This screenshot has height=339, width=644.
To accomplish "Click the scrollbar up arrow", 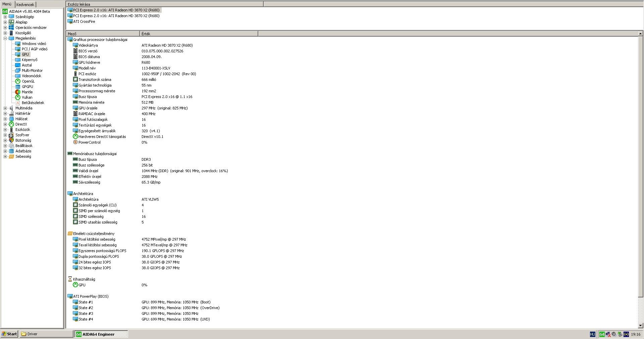I will pyautogui.click(x=640, y=34).
